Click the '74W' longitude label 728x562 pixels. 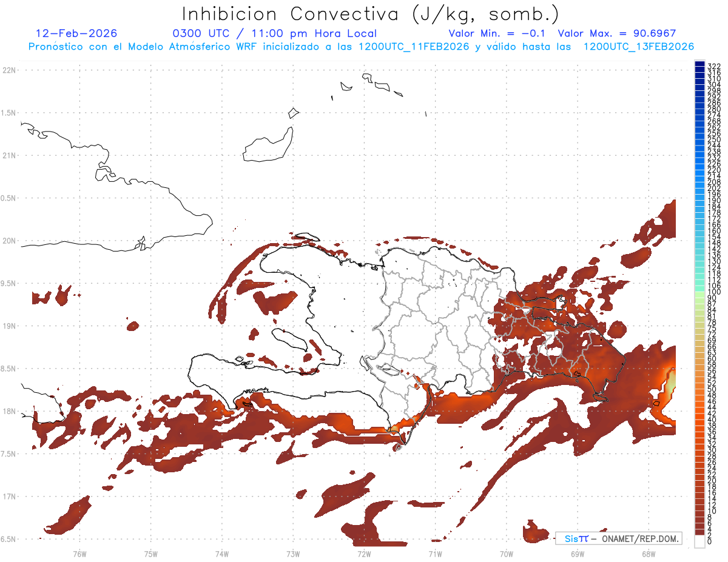tap(222, 554)
